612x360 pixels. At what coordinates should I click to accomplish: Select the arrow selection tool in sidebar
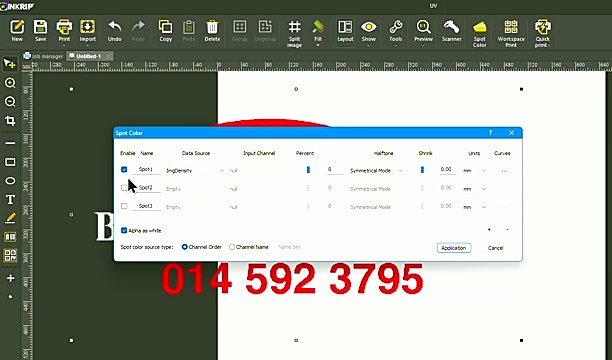[x=10, y=64]
